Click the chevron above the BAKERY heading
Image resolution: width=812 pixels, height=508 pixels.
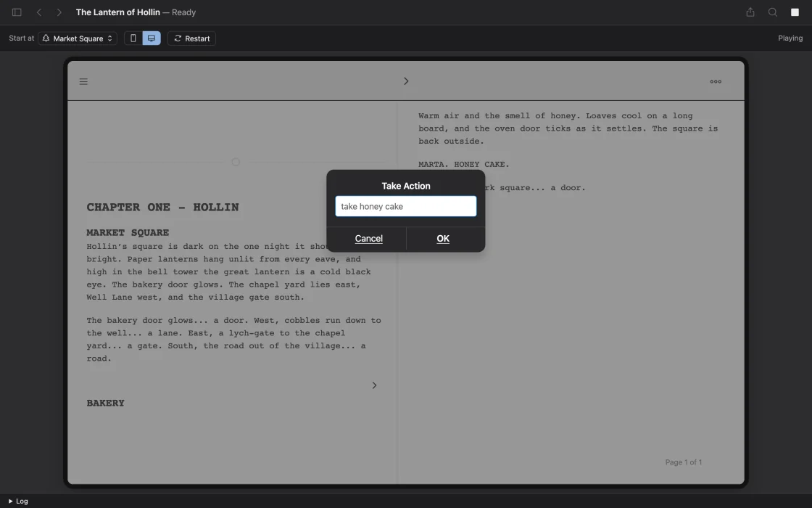pyautogui.click(x=374, y=385)
